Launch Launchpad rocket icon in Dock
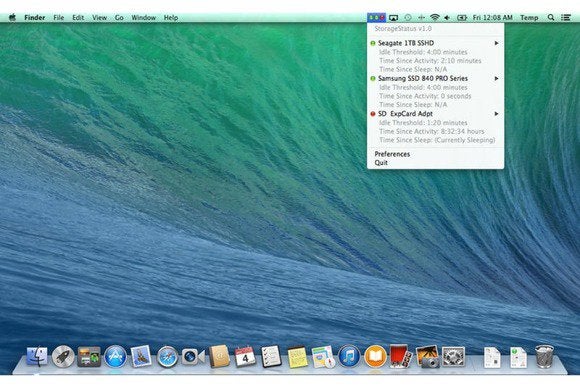580x388 pixels. (x=63, y=357)
